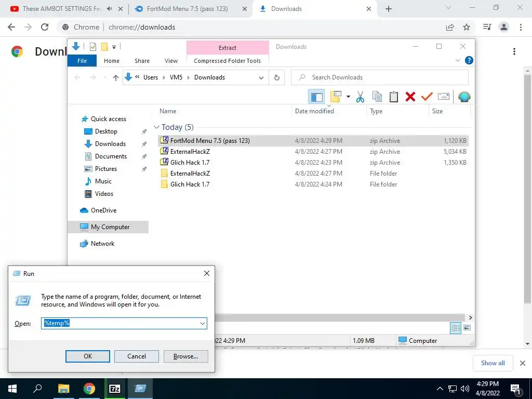Viewport: 532px width, 399px height.
Task: Select Network in navigation pane
Action: pyautogui.click(x=102, y=244)
